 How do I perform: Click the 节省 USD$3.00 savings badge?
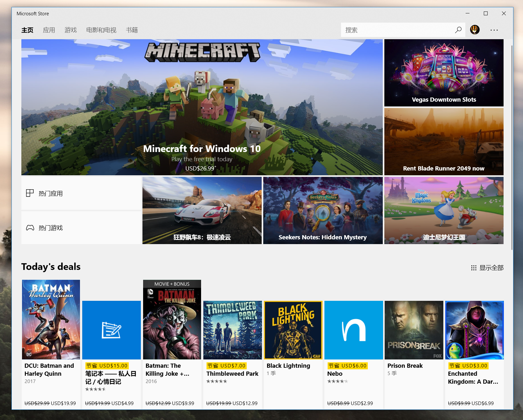469,366
